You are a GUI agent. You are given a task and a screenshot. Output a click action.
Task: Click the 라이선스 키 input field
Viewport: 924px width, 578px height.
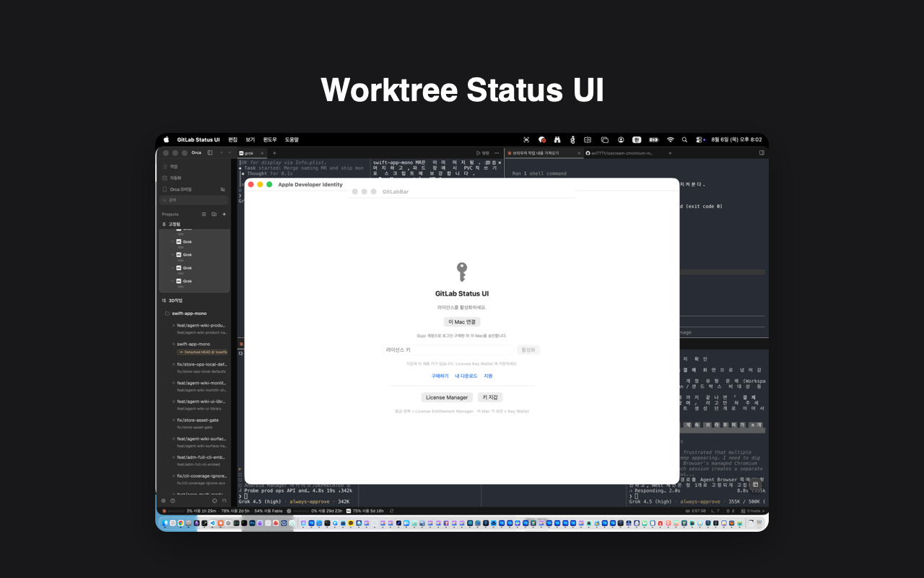coord(448,350)
